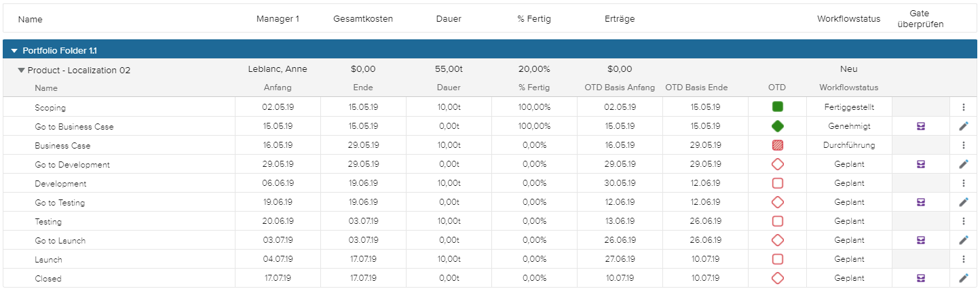Click the green OTD square for Scoping
Screen dimensions: 980x291
(x=778, y=107)
